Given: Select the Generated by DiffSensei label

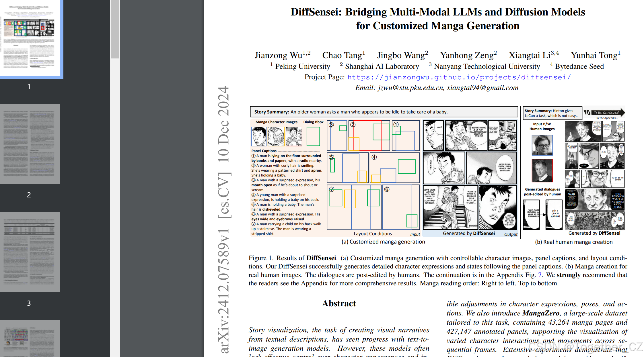Looking at the screenshot, I should point(470,233).
